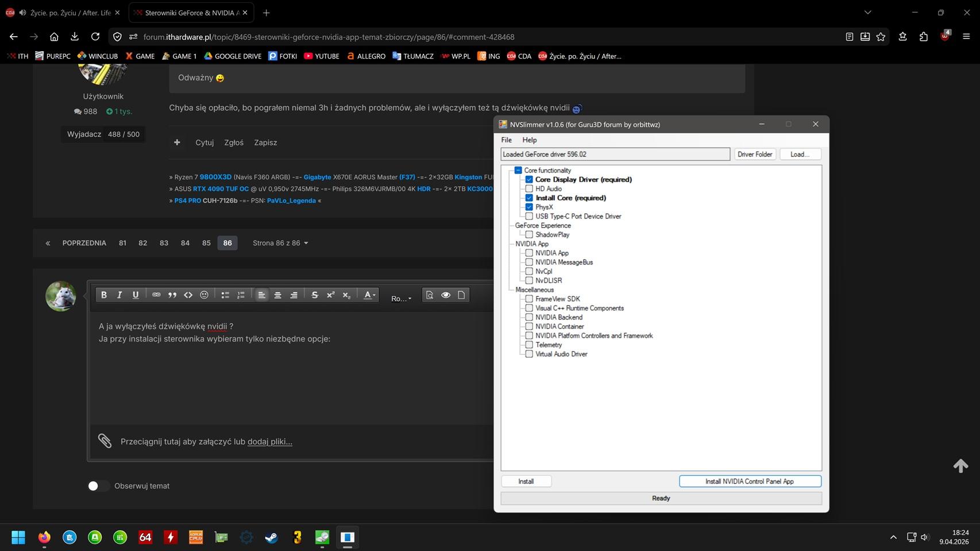Click the Install NVIDIA Control Panel App button
The image size is (980, 551).
750,482
